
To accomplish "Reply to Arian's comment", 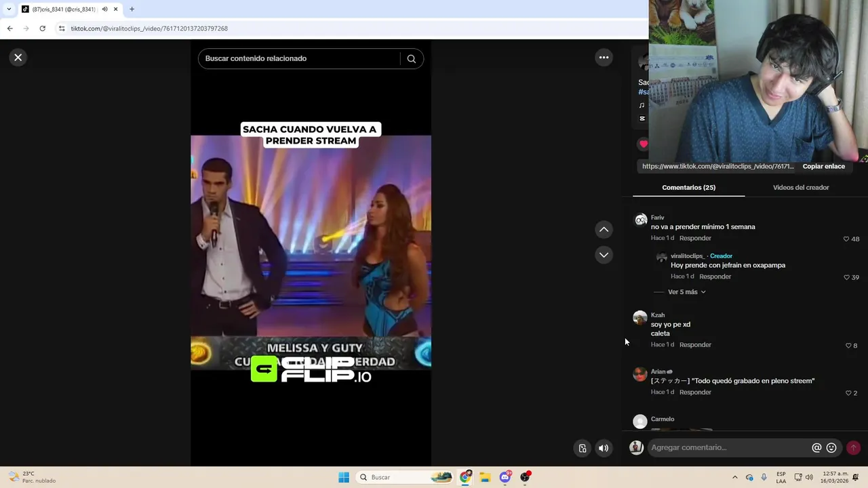I will (695, 392).
